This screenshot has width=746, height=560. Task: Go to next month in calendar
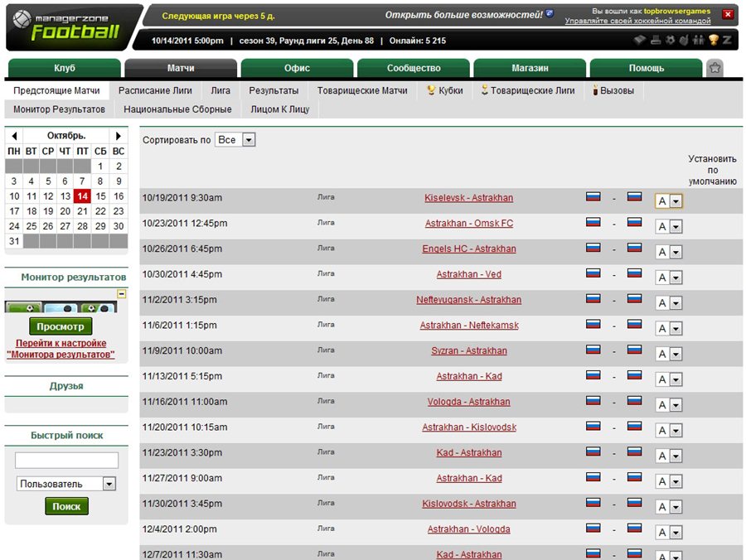[x=119, y=136]
